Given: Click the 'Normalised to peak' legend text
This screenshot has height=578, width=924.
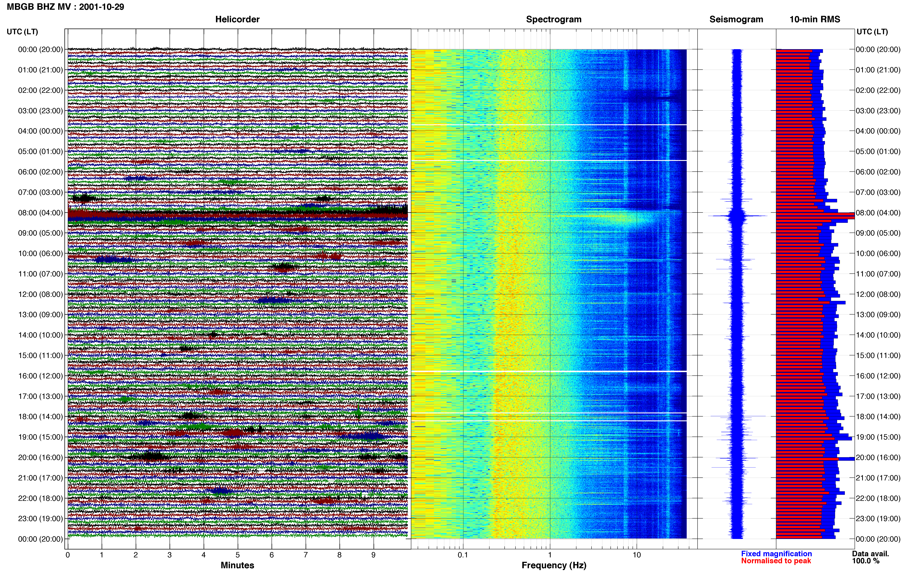Looking at the screenshot, I should (x=776, y=561).
